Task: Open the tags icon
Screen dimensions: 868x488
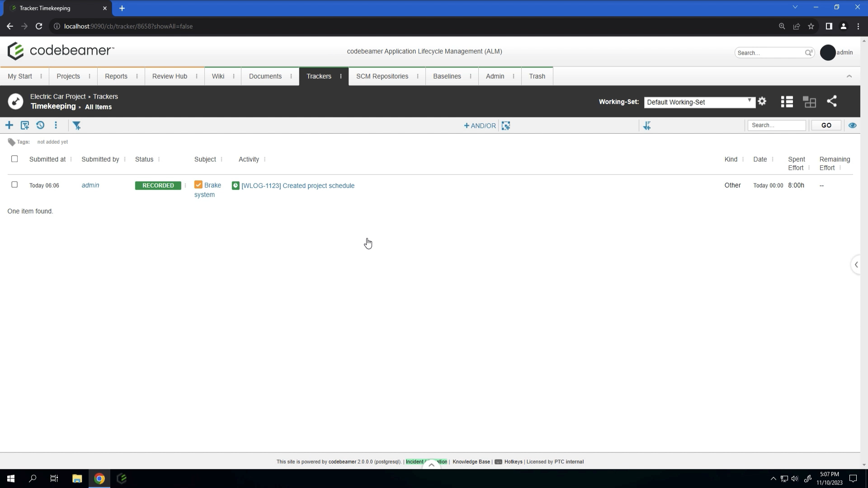Action: (x=12, y=142)
